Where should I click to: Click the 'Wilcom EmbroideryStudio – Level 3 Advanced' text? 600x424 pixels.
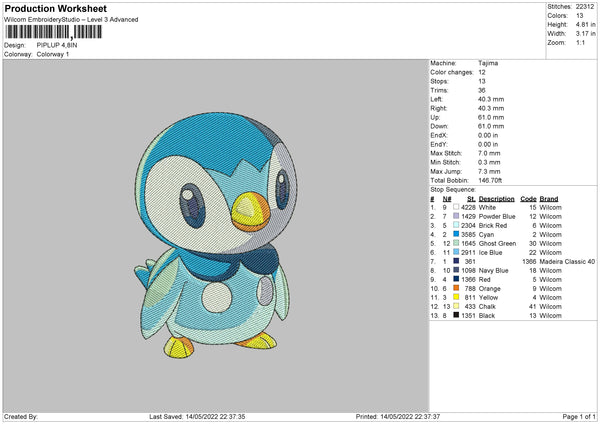point(71,20)
